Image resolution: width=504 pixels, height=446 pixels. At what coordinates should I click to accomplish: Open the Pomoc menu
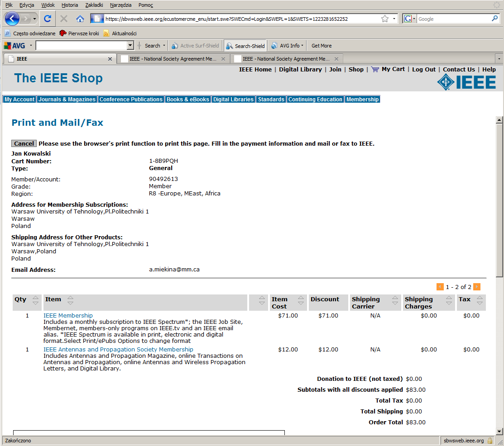coord(146,5)
